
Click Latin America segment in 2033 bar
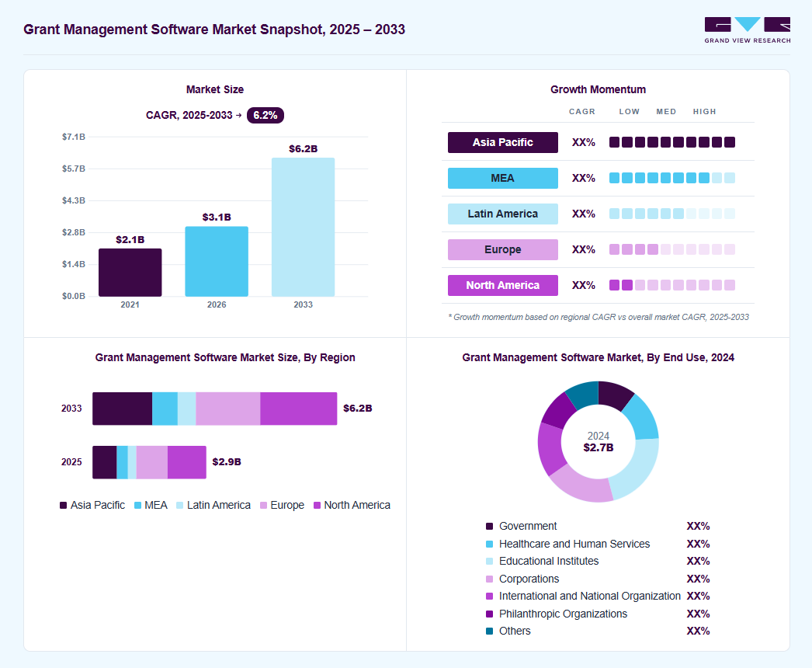click(186, 409)
